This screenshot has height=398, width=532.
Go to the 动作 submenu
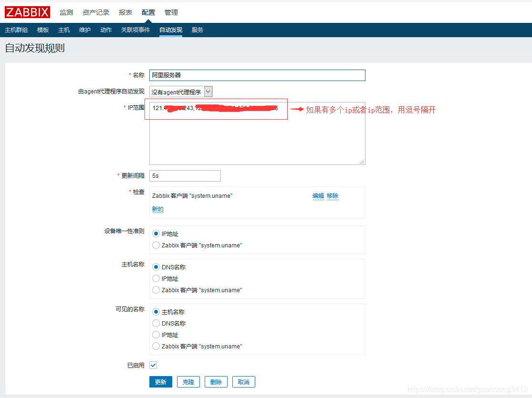106,30
